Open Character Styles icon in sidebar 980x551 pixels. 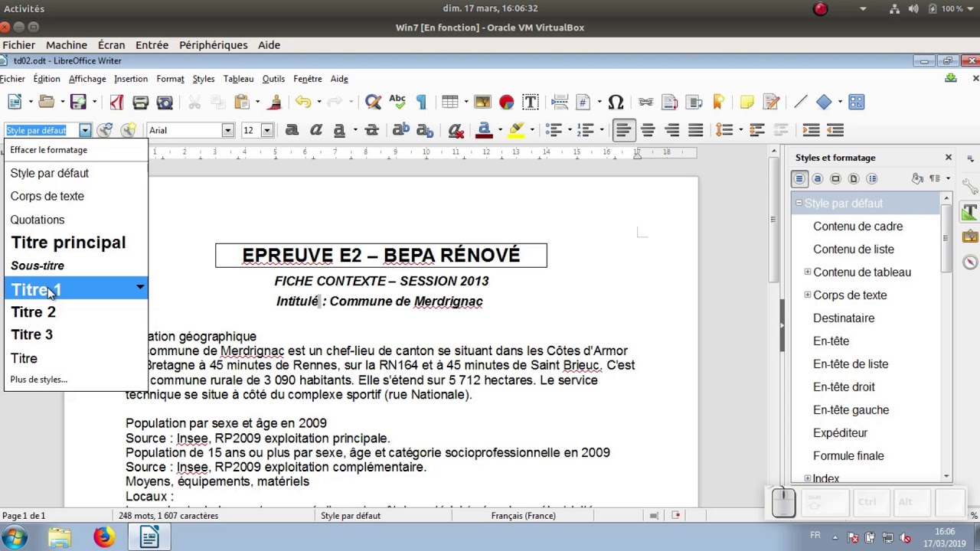tap(818, 178)
